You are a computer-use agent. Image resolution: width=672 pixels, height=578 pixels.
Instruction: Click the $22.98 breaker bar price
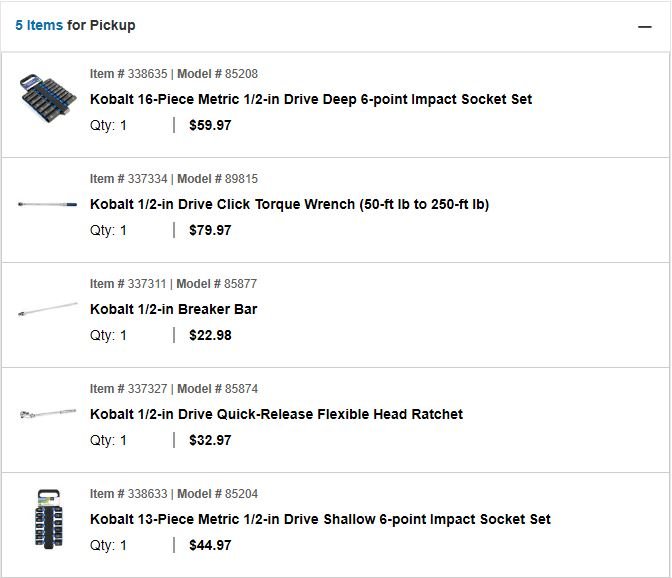tap(210, 335)
